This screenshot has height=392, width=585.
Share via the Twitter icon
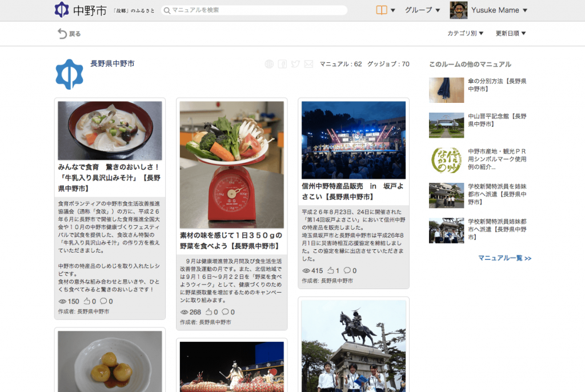point(295,64)
